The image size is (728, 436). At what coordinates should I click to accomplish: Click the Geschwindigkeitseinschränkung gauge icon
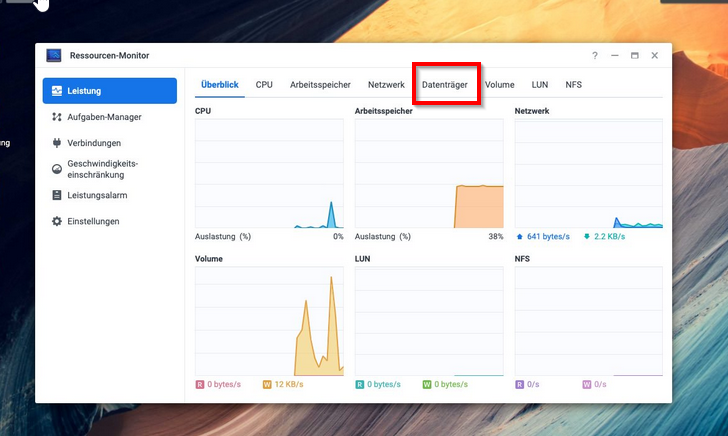(57, 169)
